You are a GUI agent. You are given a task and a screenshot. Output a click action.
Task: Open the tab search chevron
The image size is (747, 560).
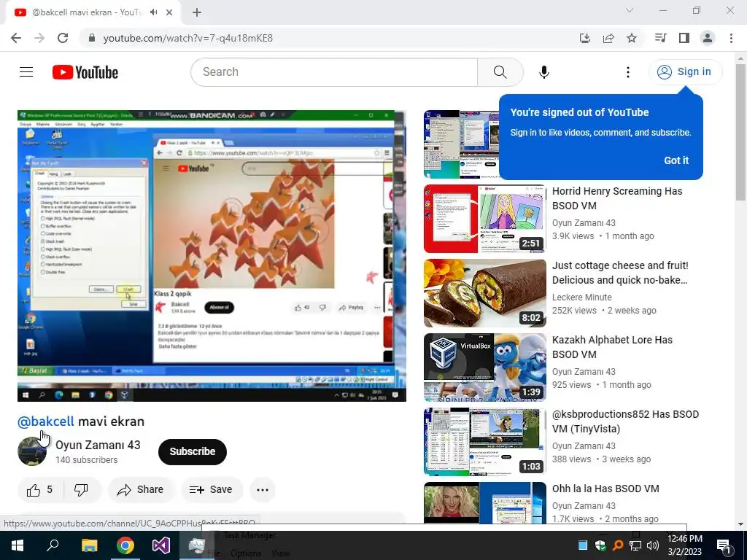click(x=630, y=10)
